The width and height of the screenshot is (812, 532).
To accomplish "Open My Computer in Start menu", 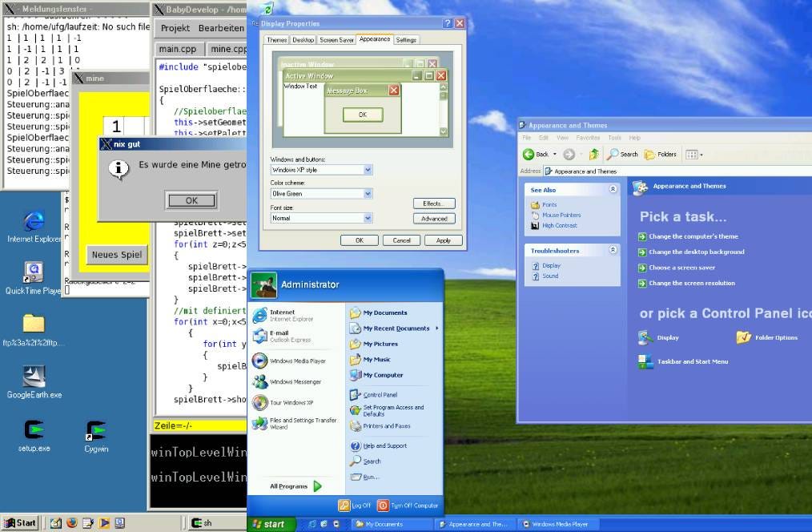I will [376, 375].
